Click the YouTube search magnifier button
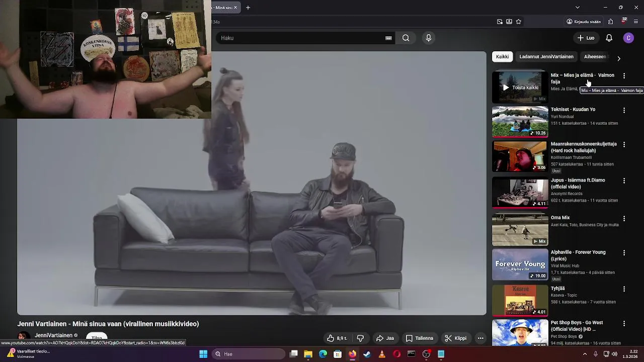644x362 pixels. (406, 38)
